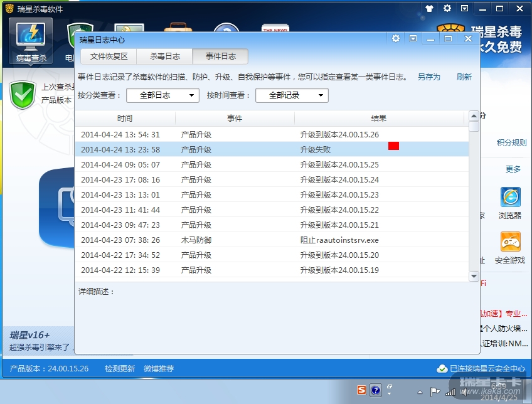Open settings gear in 瑞星日志中心 dialog
The height and width of the screenshot is (404, 532).
396,39
